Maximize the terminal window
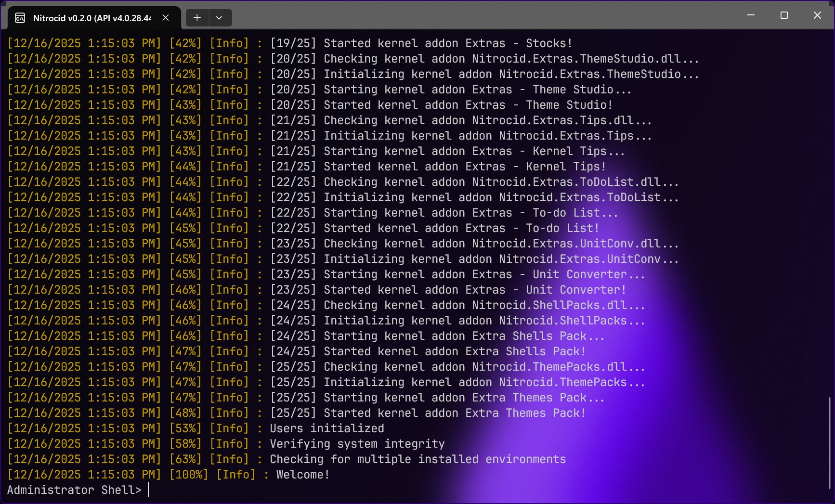 (784, 15)
